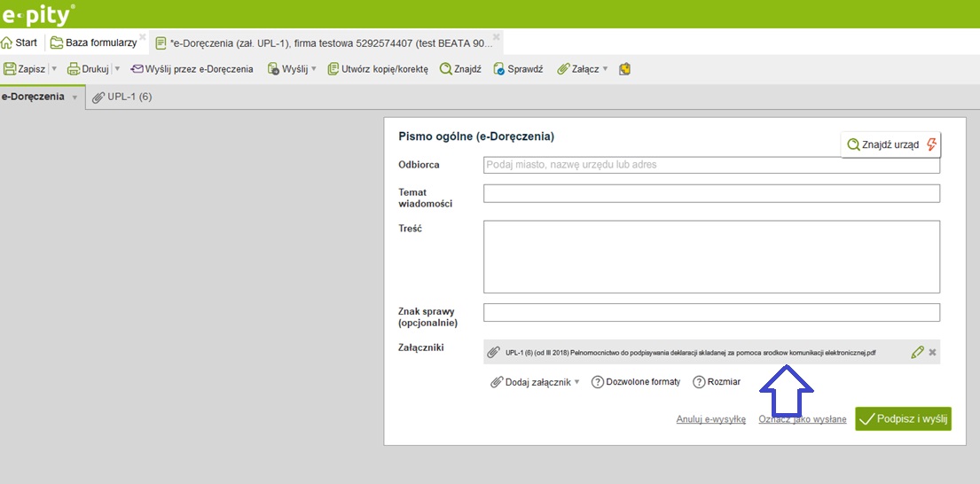
Task: Edit attachment with the pencil icon
Action: [x=917, y=353]
